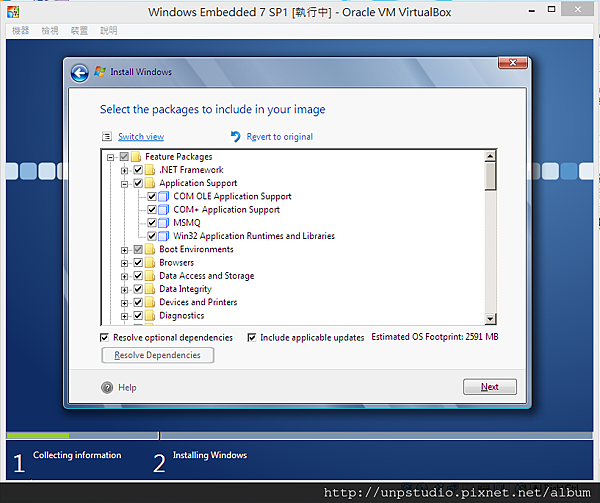The width and height of the screenshot is (600, 503).
Task: Click the Data Integrity folder icon
Action: pyautogui.click(x=150, y=289)
